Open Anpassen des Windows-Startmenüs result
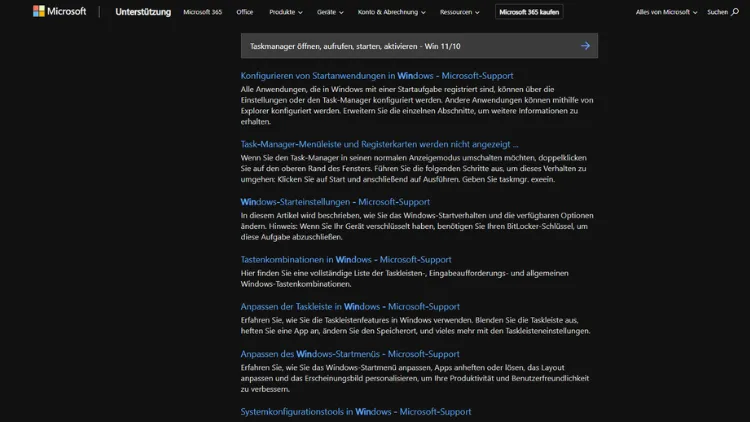The image size is (750, 422). 350,354
